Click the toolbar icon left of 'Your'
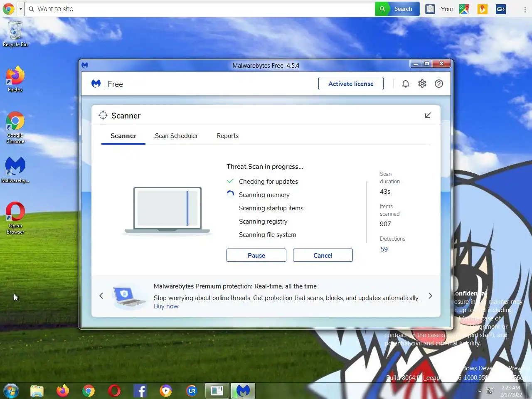This screenshot has height=399, width=532. (x=430, y=9)
